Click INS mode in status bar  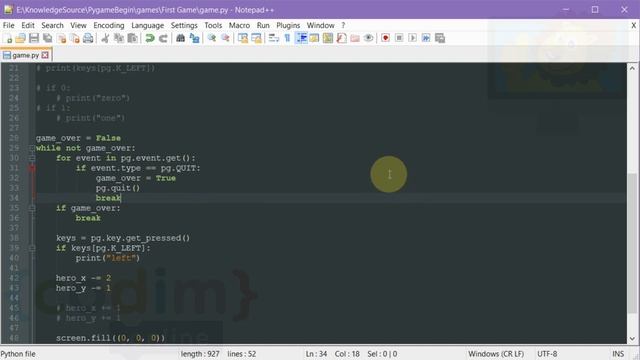coord(618,354)
